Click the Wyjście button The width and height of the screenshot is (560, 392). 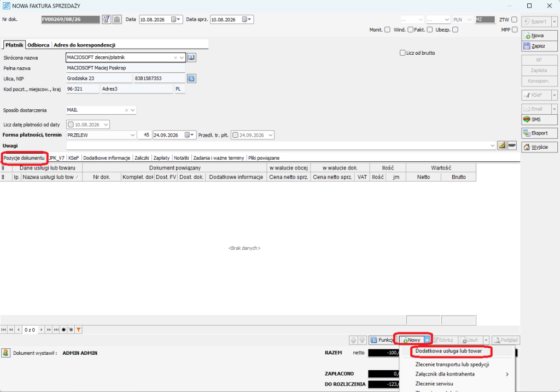click(539, 147)
